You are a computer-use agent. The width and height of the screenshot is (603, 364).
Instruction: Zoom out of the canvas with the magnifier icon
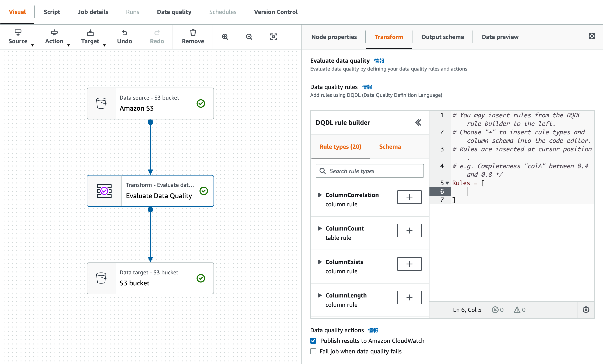click(x=249, y=37)
